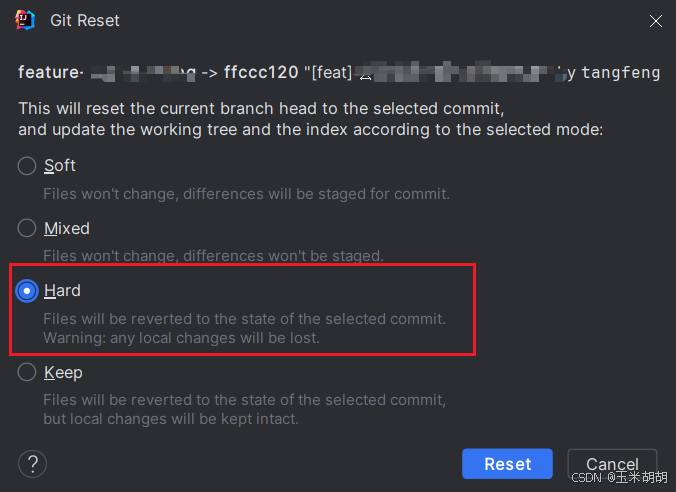The image size is (676, 492).
Task: Enable the Keep reset radio button
Action: coord(27,373)
